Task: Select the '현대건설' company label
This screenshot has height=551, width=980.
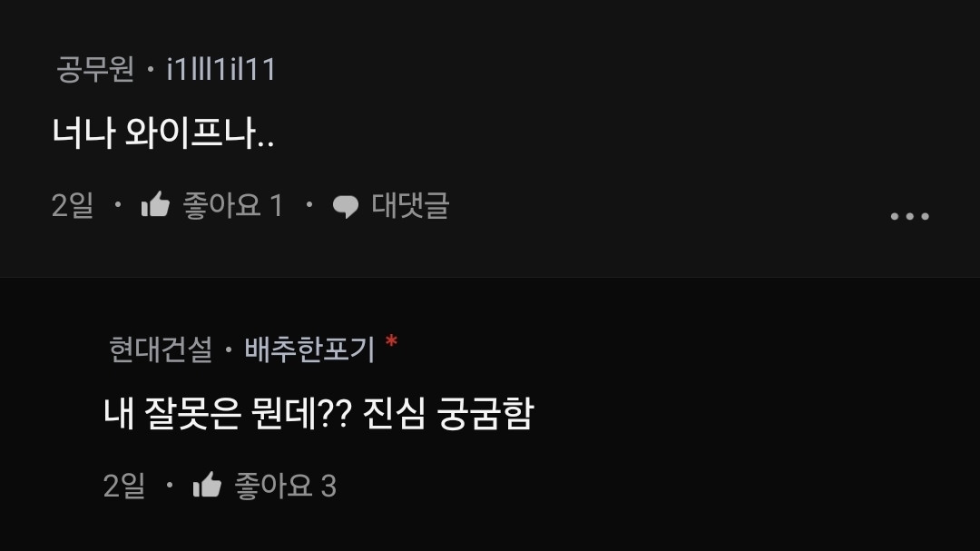Action: 161,349
